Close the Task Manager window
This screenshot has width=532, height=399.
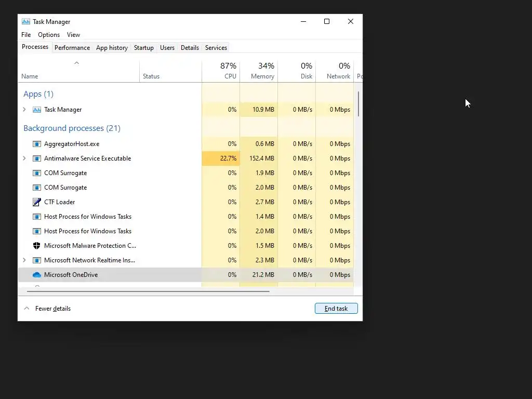(351, 21)
